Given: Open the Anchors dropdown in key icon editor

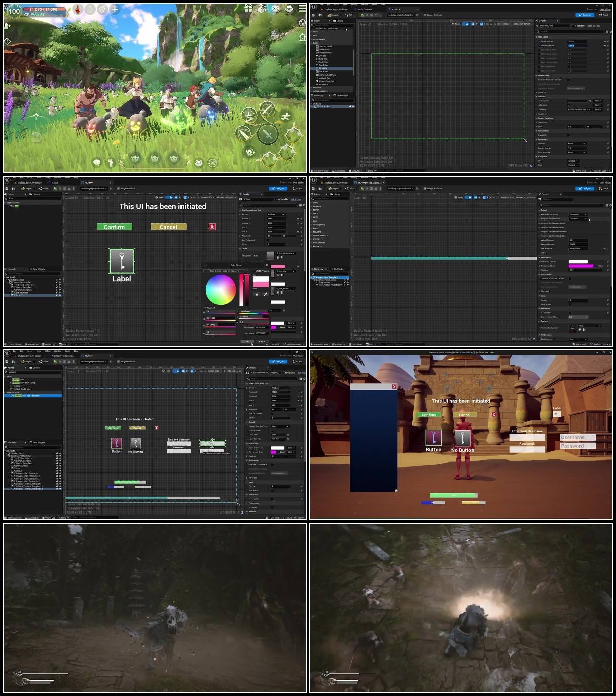Looking at the screenshot, I should click(276, 214).
